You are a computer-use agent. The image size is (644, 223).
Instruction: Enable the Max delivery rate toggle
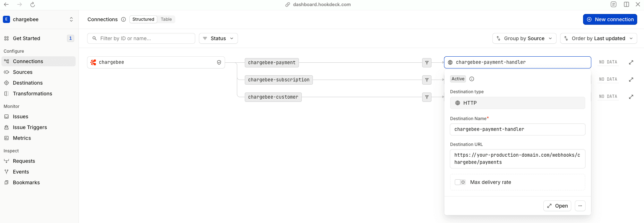pyautogui.click(x=460, y=182)
